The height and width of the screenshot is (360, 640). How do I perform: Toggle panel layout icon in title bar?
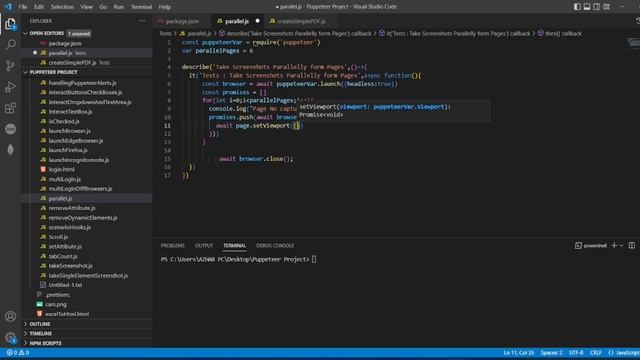tap(587, 7)
